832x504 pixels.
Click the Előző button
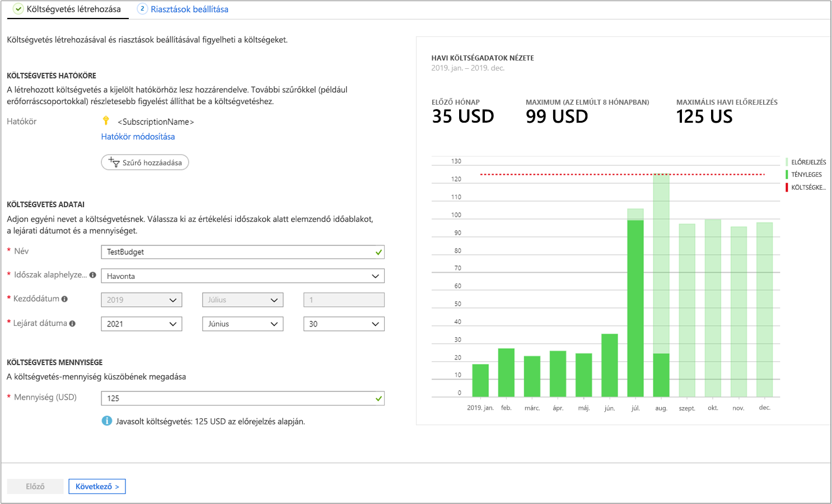(35, 487)
